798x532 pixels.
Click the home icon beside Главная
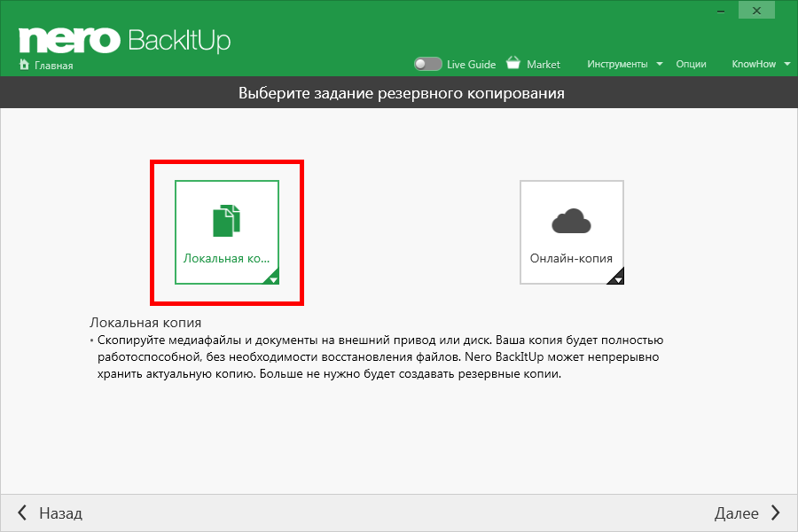pos(24,65)
